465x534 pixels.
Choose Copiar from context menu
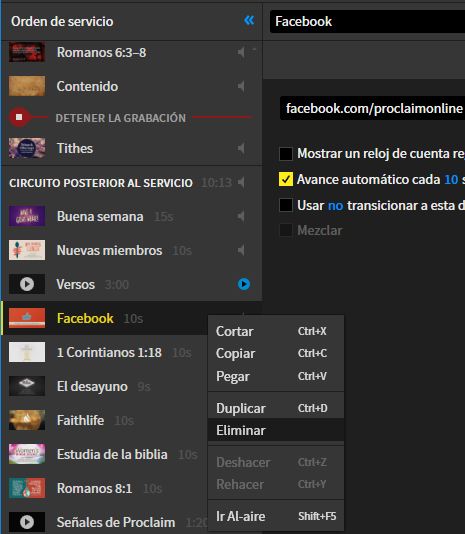click(x=276, y=354)
